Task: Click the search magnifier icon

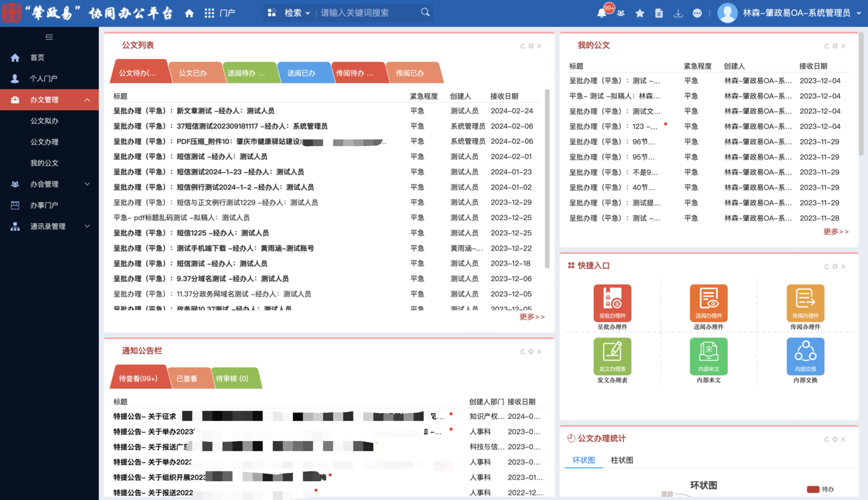Action: coord(425,13)
